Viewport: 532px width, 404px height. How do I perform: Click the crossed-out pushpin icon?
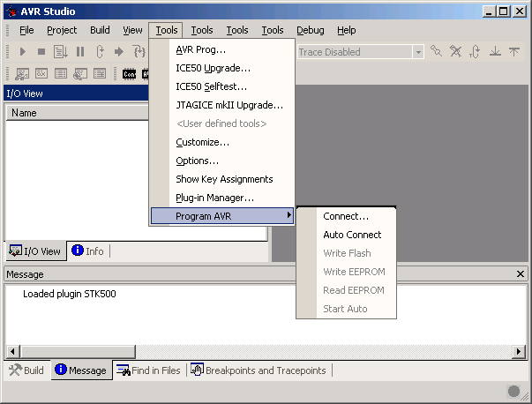click(455, 51)
